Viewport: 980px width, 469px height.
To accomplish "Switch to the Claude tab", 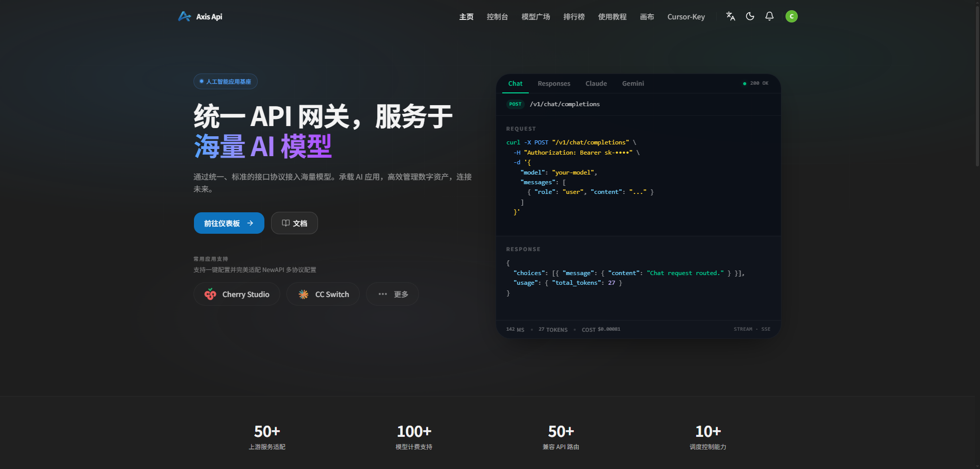I will [x=596, y=84].
